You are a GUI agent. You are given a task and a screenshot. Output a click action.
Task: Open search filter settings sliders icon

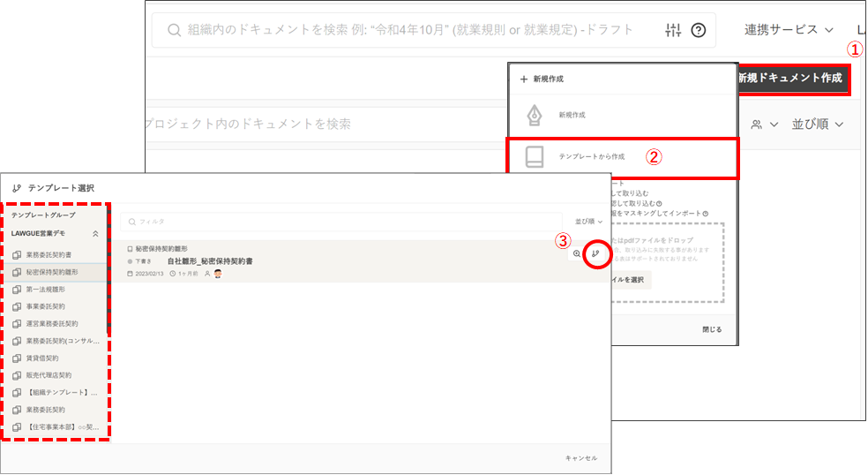pyautogui.click(x=672, y=30)
